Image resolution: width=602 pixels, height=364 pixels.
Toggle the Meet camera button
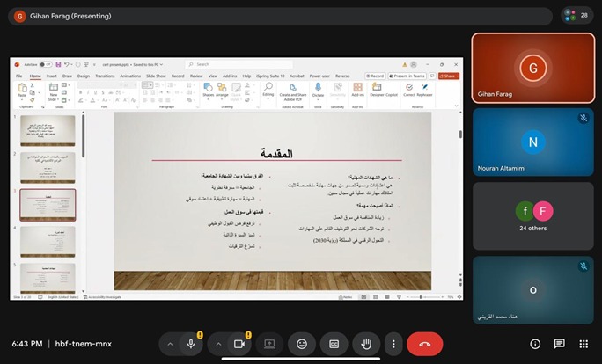239,344
